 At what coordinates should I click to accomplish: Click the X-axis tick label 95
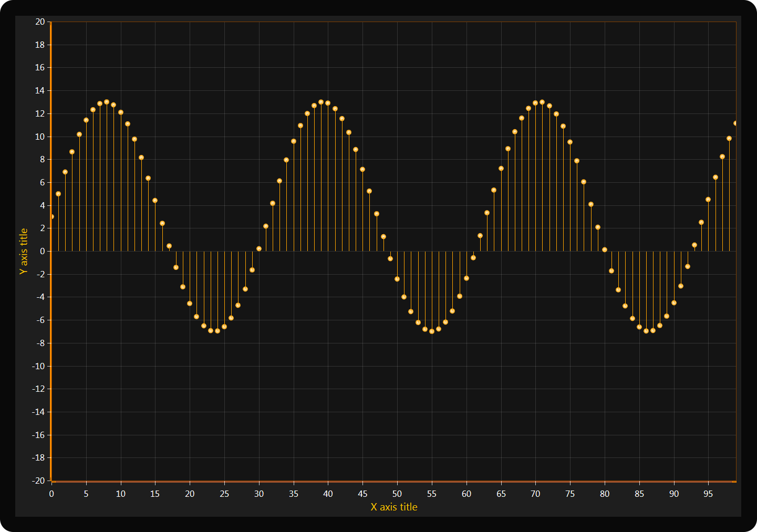tap(708, 494)
